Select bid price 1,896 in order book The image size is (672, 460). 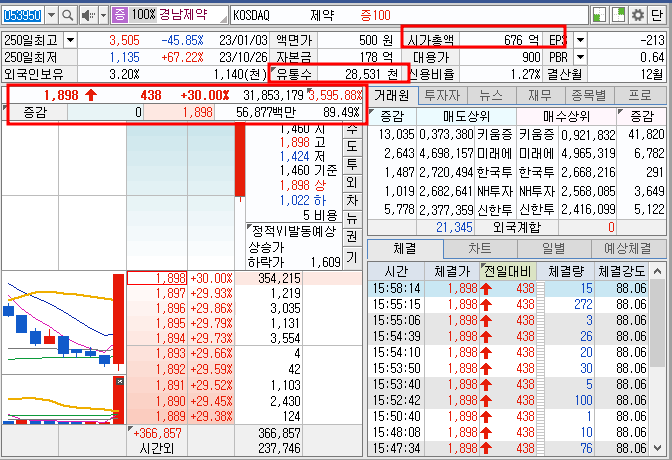pos(157,309)
